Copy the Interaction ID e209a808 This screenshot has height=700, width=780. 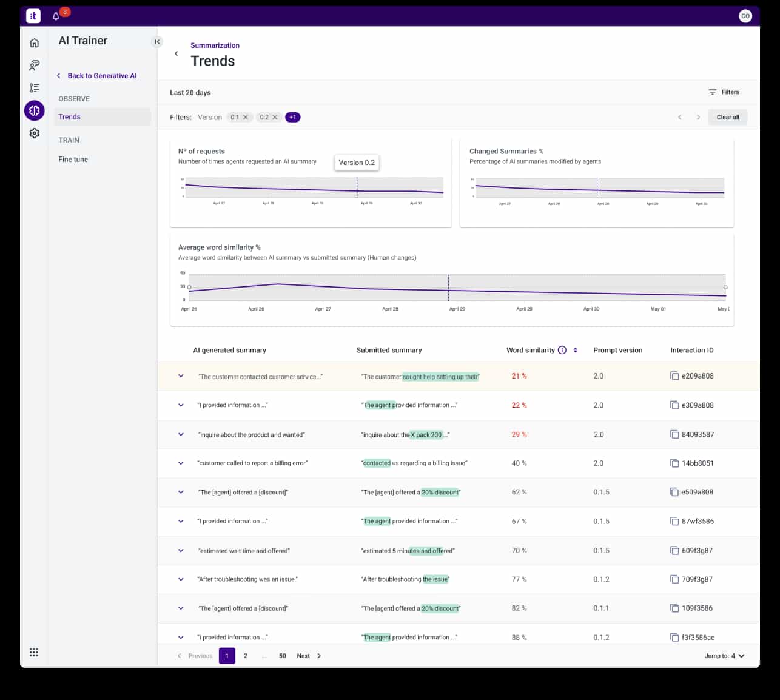tap(674, 375)
